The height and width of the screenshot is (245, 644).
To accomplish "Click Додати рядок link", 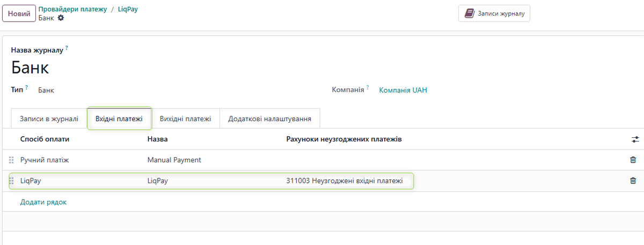I will (43, 202).
